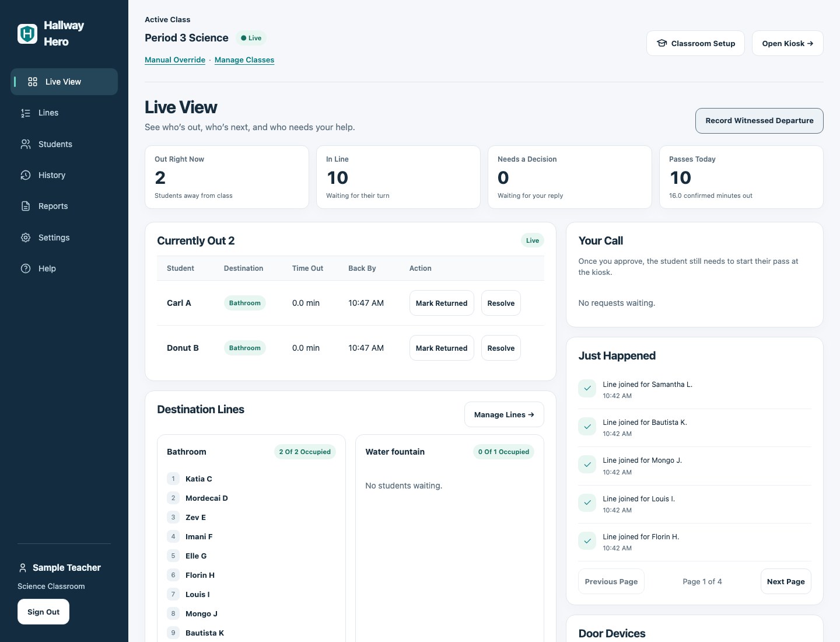The height and width of the screenshot is (642, 840).
Task: Click the 0 Of 1 Occupied badge
Action: [503, 452]
